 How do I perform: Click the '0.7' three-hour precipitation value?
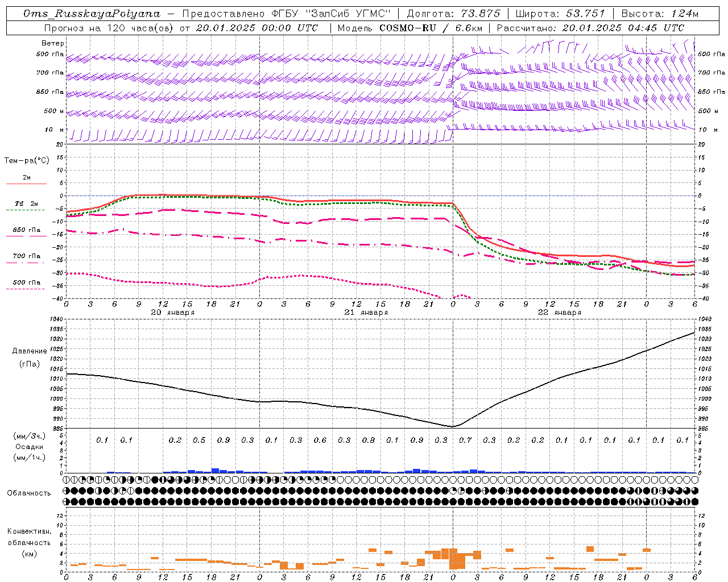click(465, 440)
